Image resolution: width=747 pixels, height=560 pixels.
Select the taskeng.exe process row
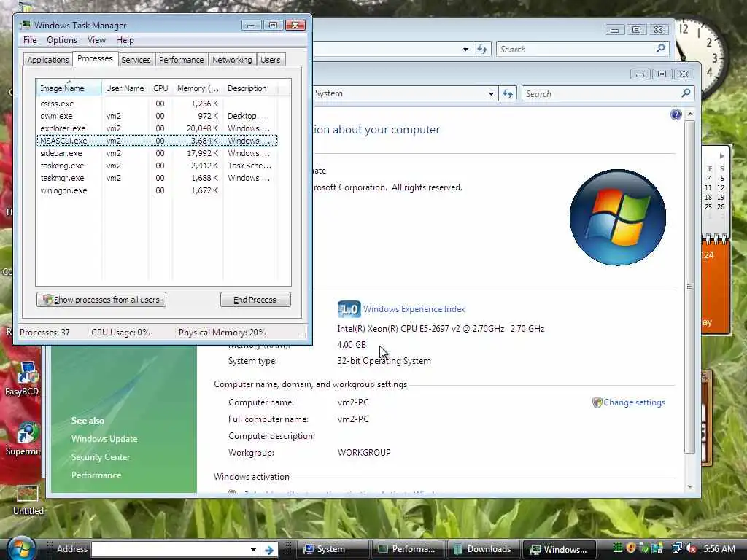tap(157, 166)
